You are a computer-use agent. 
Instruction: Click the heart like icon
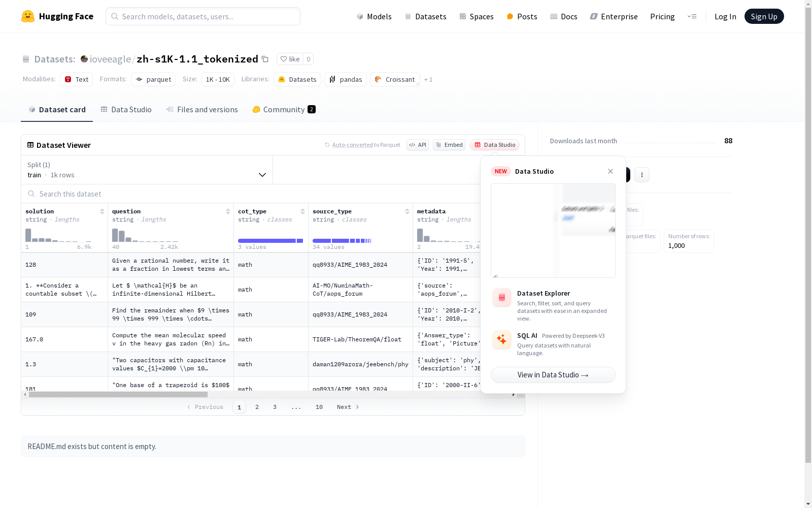coord(284,59)
